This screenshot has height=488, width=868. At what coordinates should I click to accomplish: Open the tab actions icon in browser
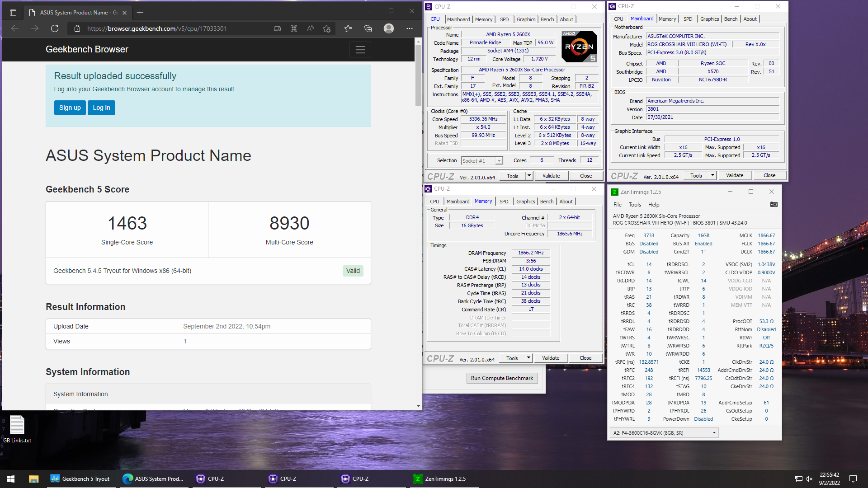point(13,12)
